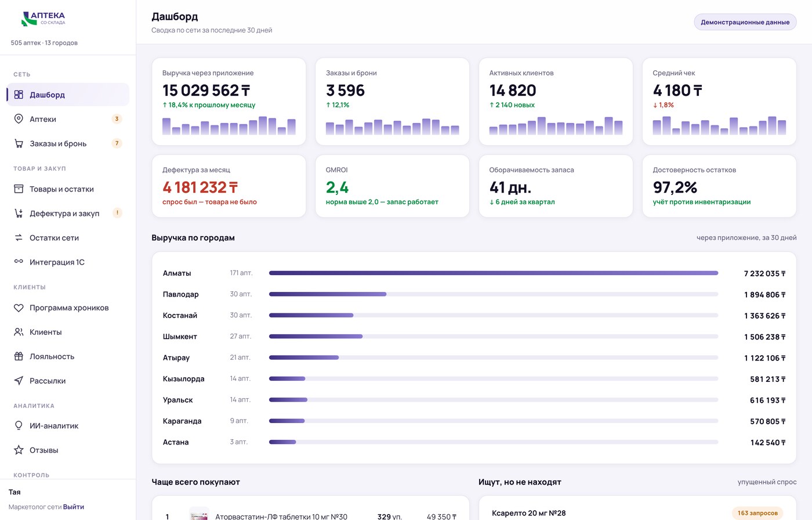Click the Демонстрационные данные pill button

pos(745,22)
